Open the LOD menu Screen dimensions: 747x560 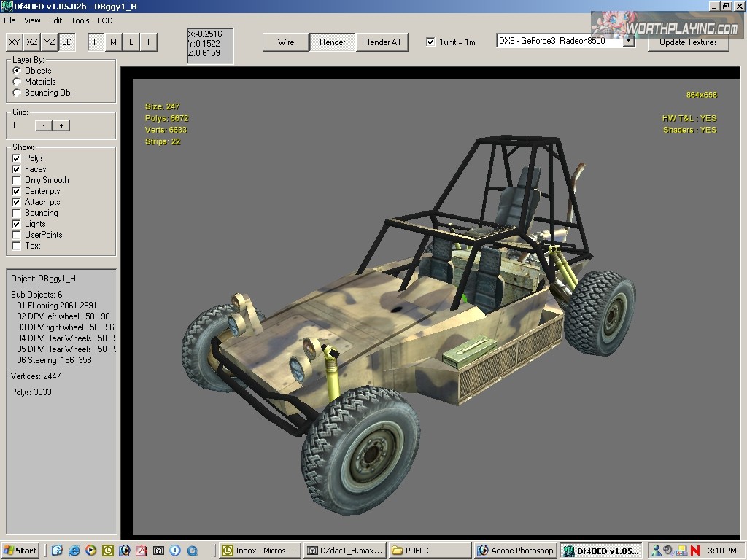coord(105,20)
